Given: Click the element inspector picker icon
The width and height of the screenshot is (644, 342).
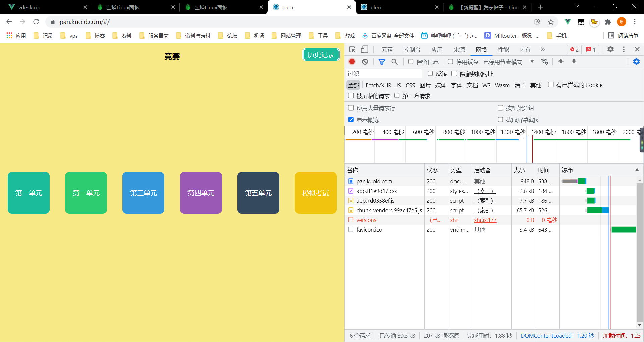Looking at the screenshot, I should coord(352,50).
